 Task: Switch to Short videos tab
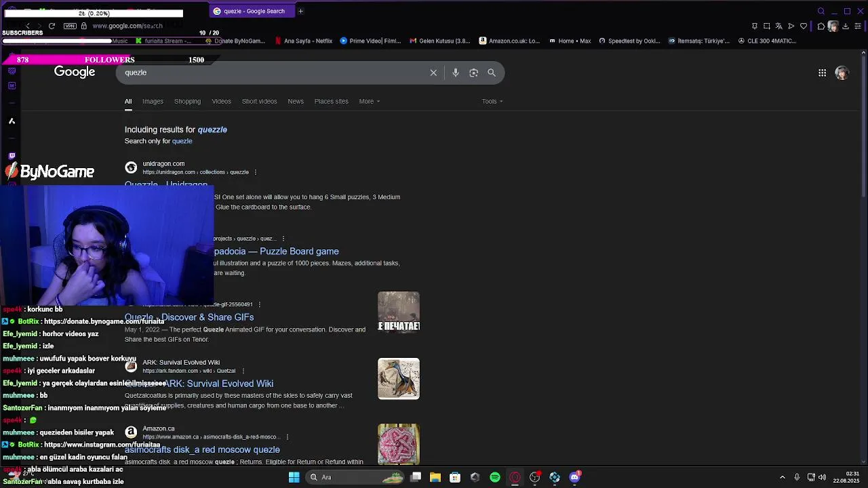tap(259, 101)
